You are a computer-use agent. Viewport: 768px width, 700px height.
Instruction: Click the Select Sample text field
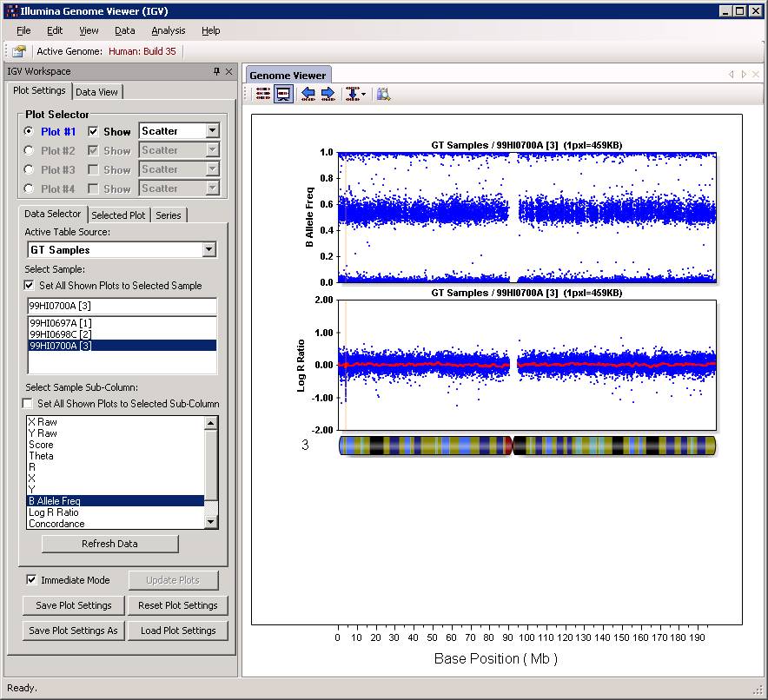122,306
